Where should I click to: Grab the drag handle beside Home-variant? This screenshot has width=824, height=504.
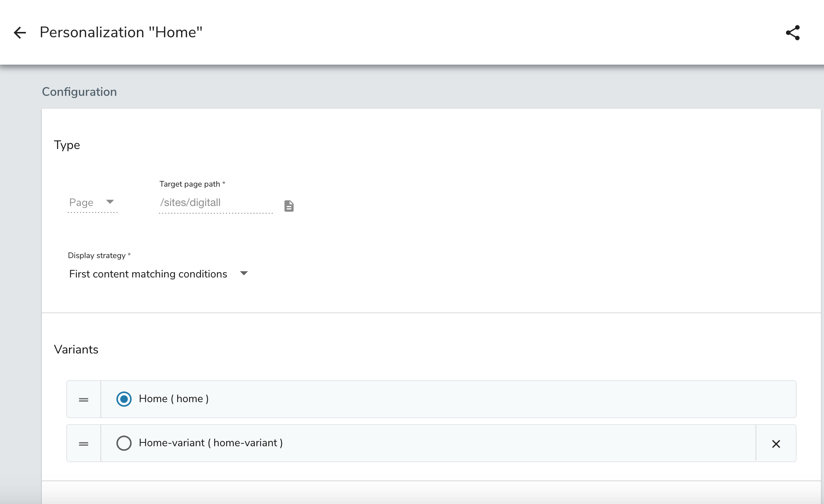coord(83,443)
